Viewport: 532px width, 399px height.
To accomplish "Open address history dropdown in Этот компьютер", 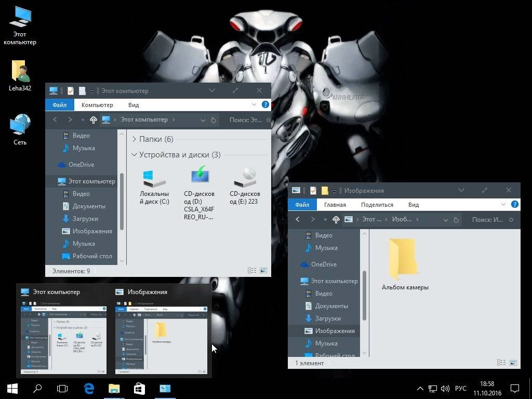I will [203, 120].
